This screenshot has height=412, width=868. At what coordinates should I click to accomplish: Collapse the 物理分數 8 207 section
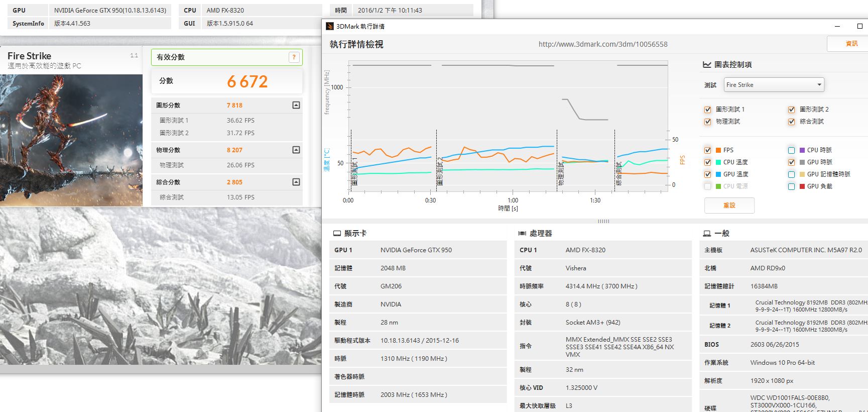(x=296, y=150)
